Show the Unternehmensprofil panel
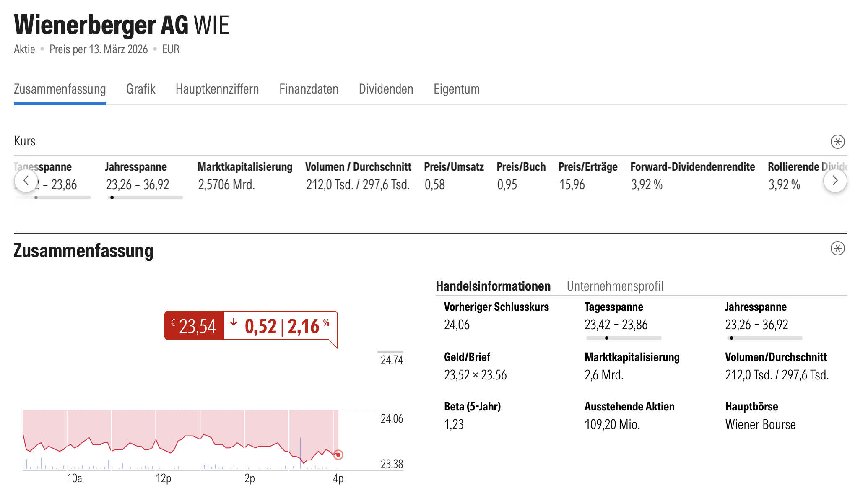868x504 pixels. pyautogui.click(x=615, y=286)
